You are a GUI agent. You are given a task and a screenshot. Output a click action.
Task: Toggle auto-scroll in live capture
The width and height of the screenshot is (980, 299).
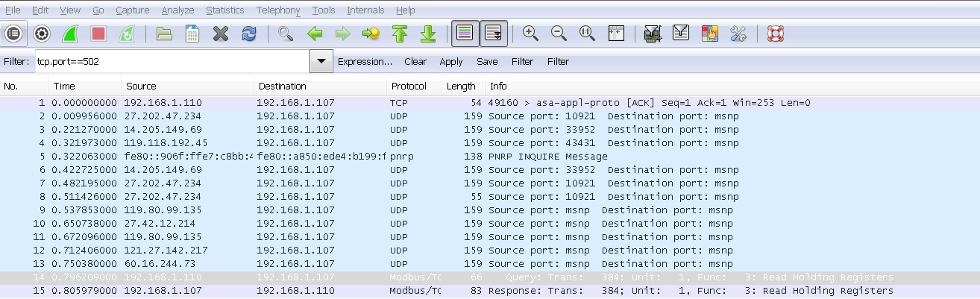pyautogui.click(x=493, y=34)
